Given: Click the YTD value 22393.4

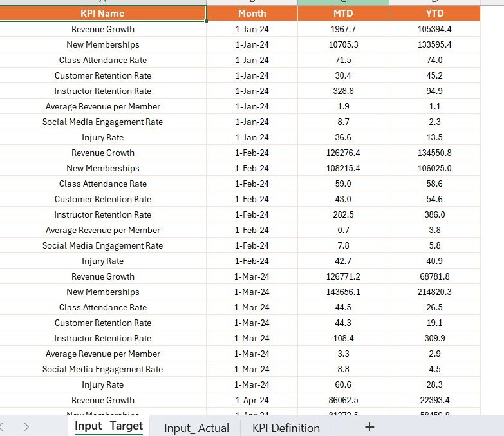Looking at the screenshot, I should [434, 399].
